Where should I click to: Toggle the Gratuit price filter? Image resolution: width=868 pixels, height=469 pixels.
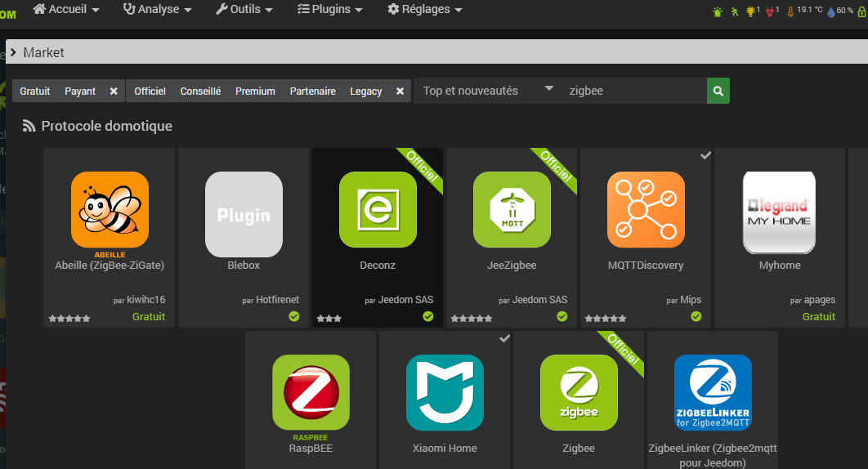click(x=35, y=91)
